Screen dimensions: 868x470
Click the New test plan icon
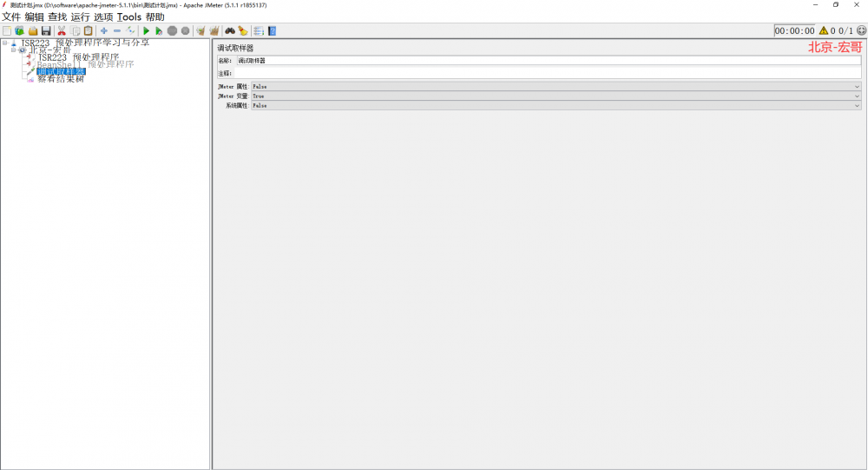7,31
